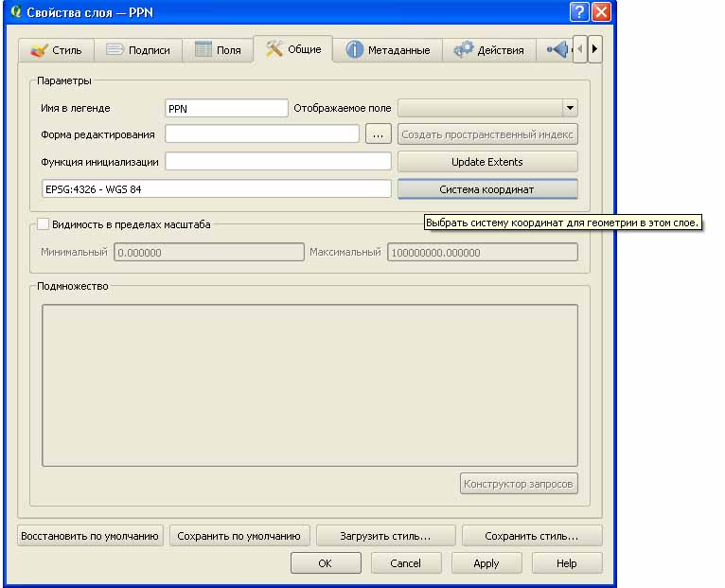Click the Имя в легенде text field
This screenshot has height=588, width=725.
point(226,108)
